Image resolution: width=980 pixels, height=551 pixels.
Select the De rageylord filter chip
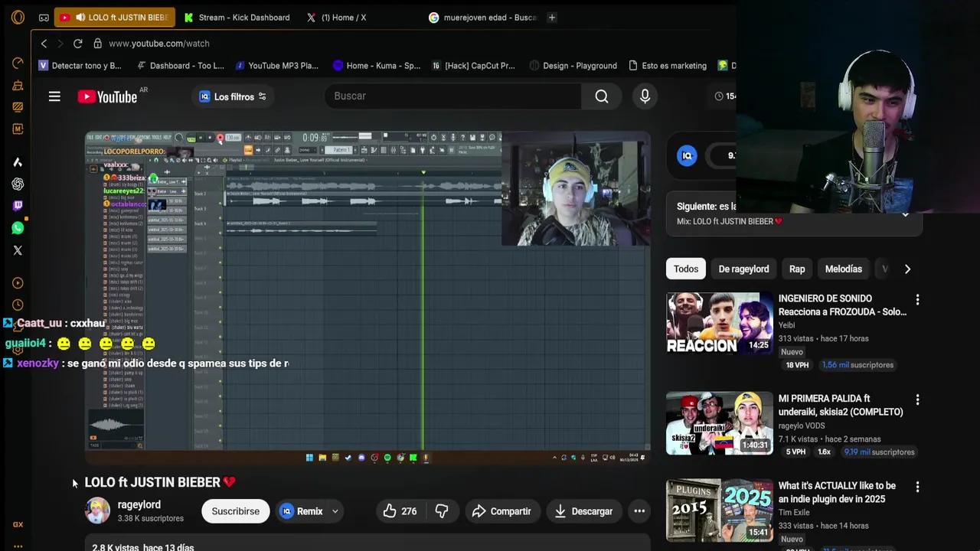pyautogui.click(x=743, y=269)
